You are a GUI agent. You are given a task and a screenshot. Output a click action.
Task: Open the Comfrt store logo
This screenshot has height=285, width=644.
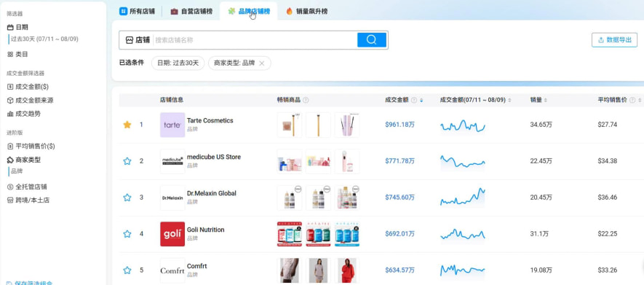pyautogui.click(x=172, y=270)
